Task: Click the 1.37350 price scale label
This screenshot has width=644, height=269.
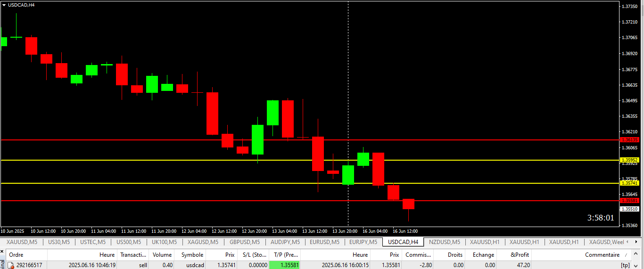Action: tap(630, 7)
